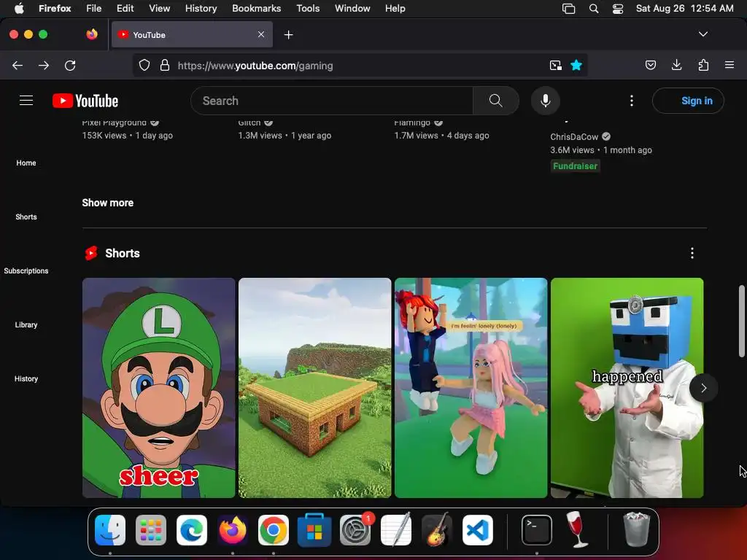The image size is (747, 560).
Task: Click the green Fundraiser badge
Action: [575, 166]
